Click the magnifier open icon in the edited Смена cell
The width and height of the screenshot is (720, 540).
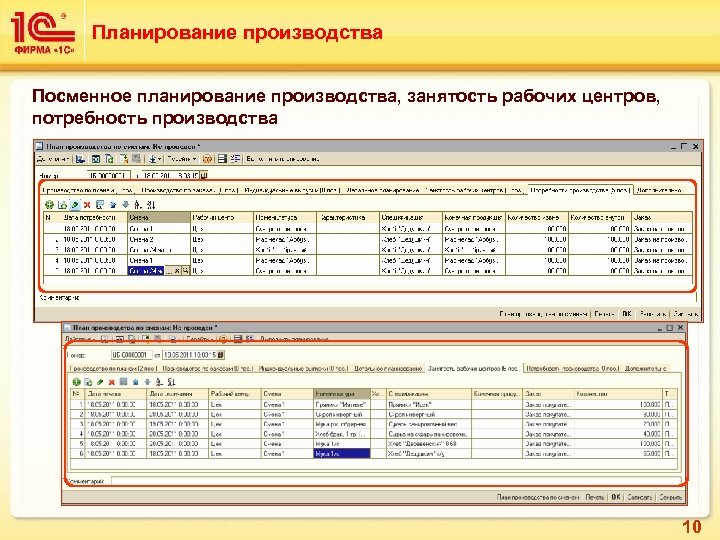186,271
